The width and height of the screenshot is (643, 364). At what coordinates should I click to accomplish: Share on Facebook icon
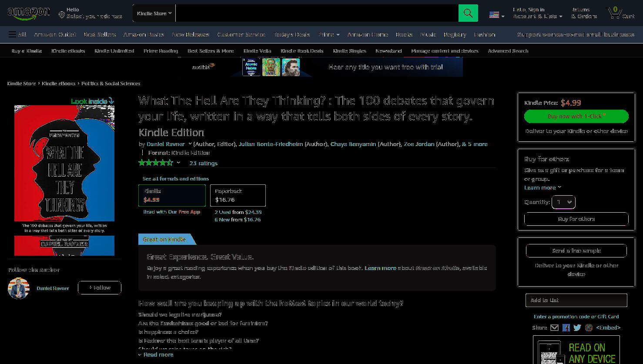click(x=566, y=328)
